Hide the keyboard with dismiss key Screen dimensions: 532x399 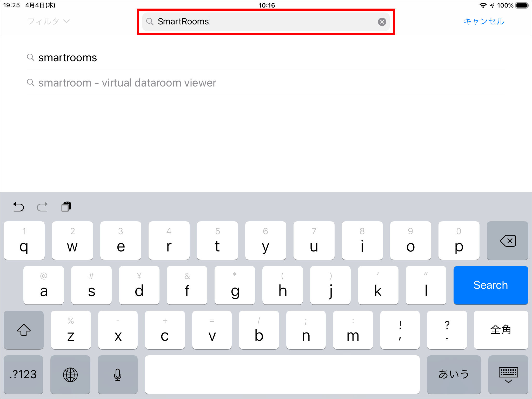508,375
